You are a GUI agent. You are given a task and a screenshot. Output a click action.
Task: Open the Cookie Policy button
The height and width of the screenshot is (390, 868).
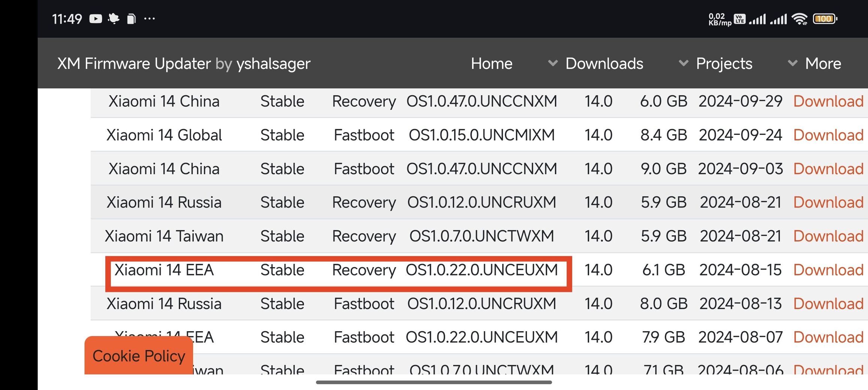(x=139, y=356)
